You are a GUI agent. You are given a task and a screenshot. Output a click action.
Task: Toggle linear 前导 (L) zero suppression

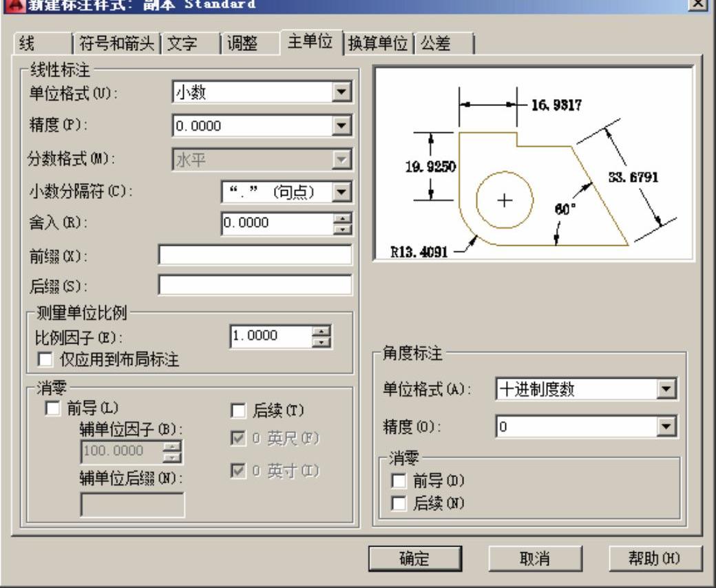pyautogui.click(x=52, y=408)
